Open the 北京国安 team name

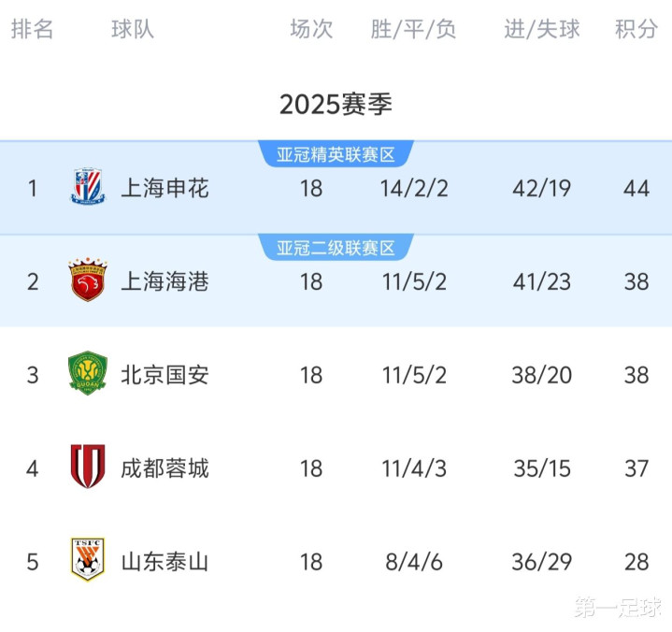tap(165, 375)
